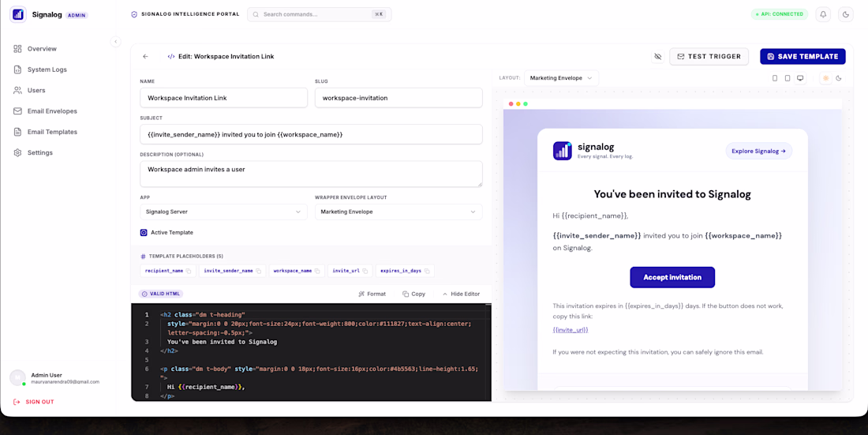This screenshot has height=435, width=868.
Task: Click the portal shield icon in header
Action: coord(134,14)
